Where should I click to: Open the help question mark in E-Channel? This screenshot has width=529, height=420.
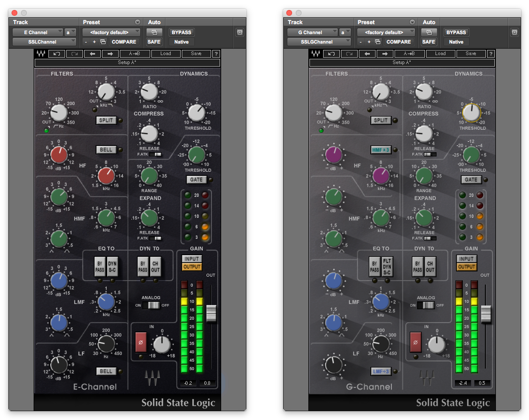(216, 54)
